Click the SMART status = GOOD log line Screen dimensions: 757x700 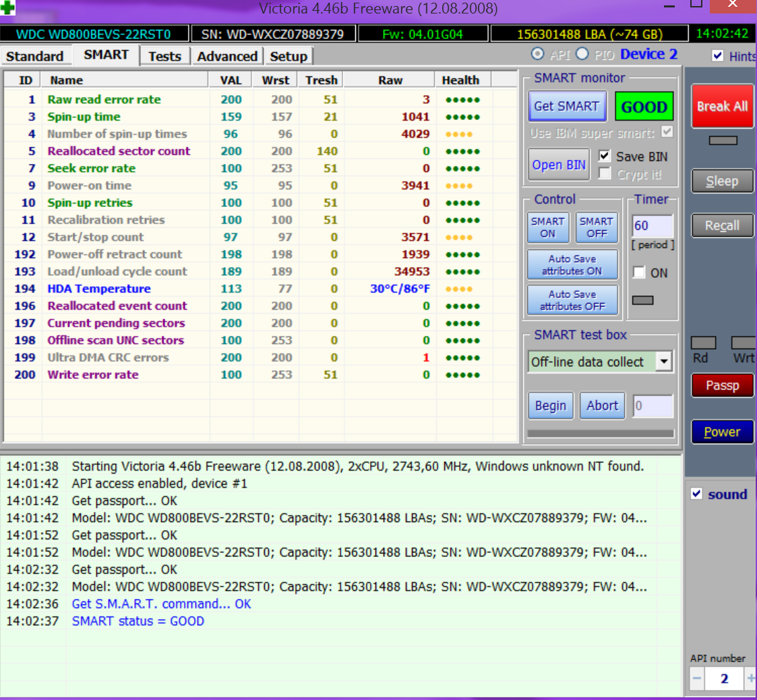click(138, 621)
